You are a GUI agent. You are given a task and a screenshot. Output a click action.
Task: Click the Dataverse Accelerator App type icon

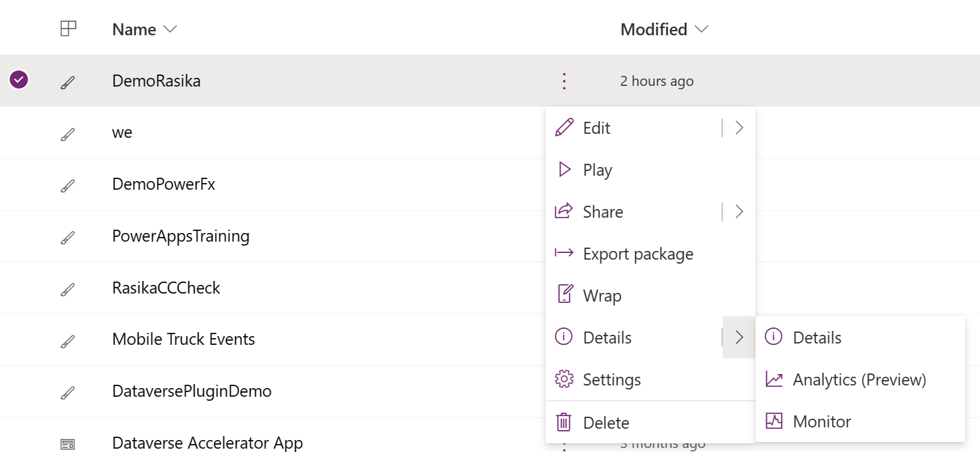(67, 442)
